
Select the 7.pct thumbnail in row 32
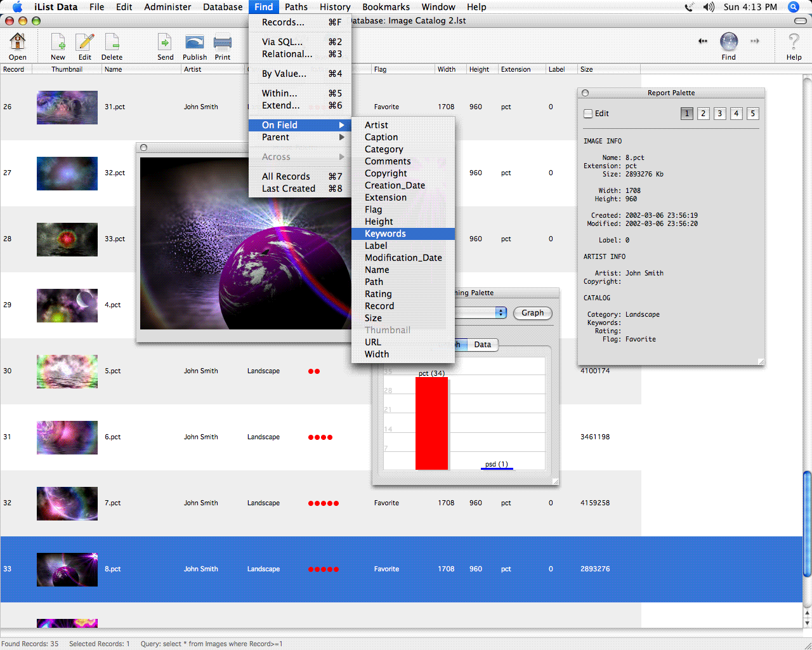(67, 503)
